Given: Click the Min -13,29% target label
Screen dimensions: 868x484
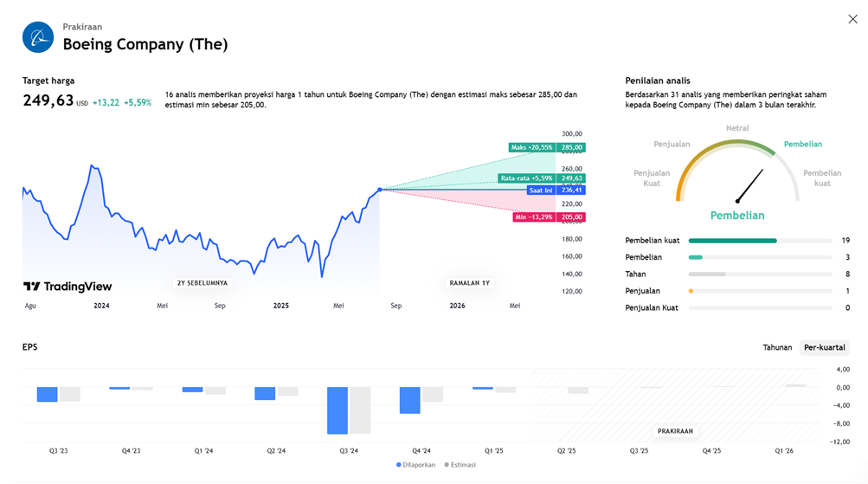Looking at the screenshot, I should [550, 217].
